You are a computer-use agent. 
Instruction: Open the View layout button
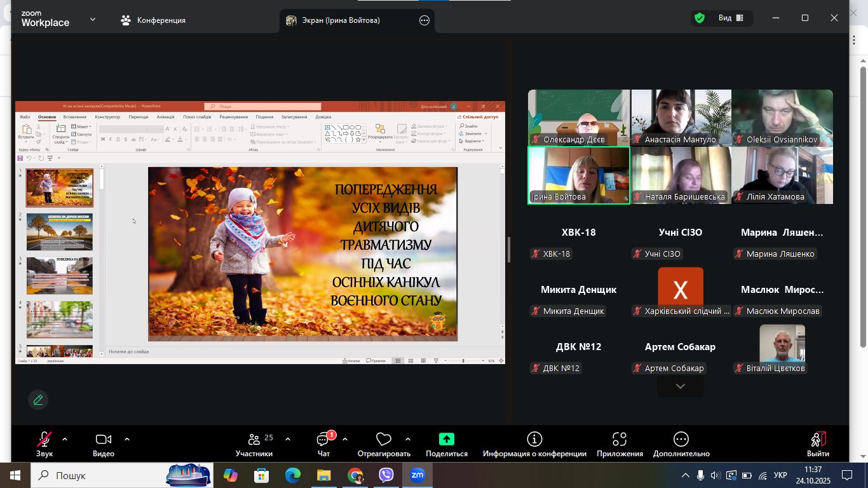click(731, 18)
